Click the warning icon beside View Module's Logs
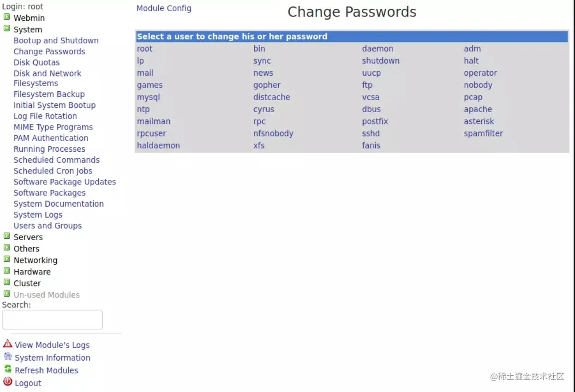Viewport: 575px width, 392px height. click(7, 344)
